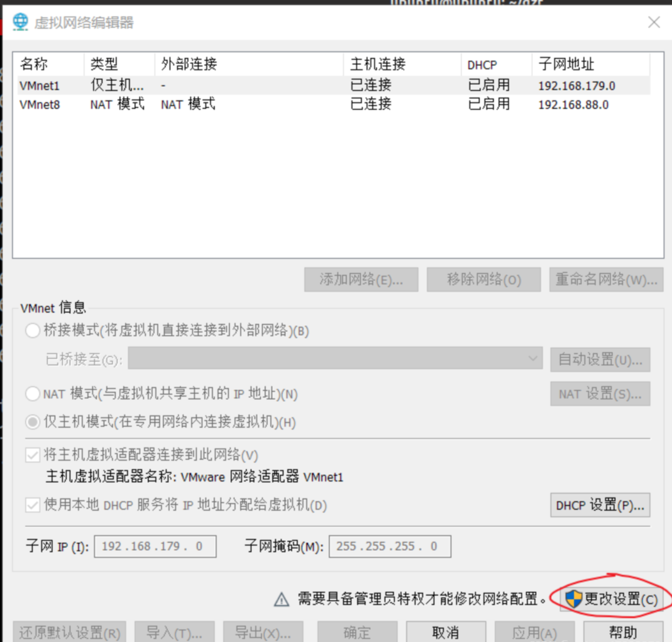
Task: Click VMnet1 type cell 仅主机...
Action: [117, 86]
